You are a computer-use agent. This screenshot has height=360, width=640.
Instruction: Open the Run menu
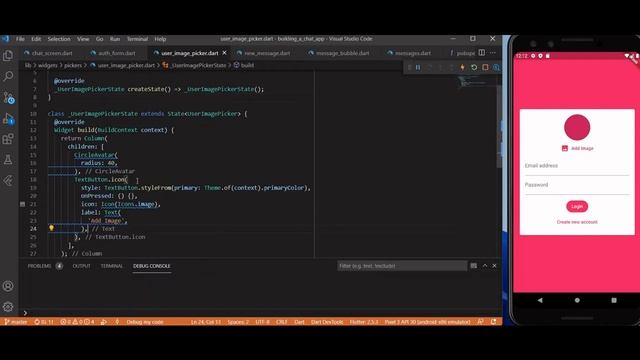[x=115, y=39]
